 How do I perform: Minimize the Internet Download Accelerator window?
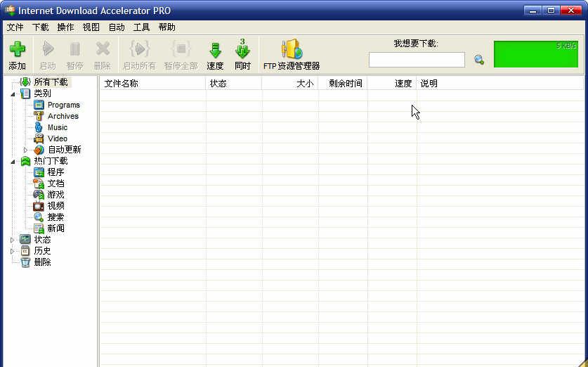click(x=533, y=11)
